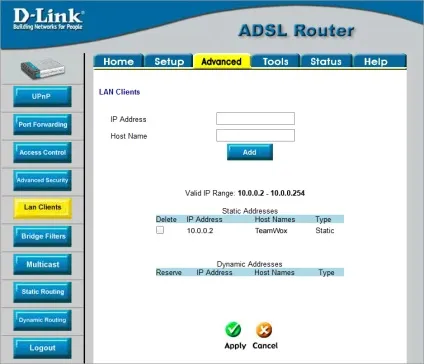
Task: Open the Multicast settings
Action: pos(42,264)
